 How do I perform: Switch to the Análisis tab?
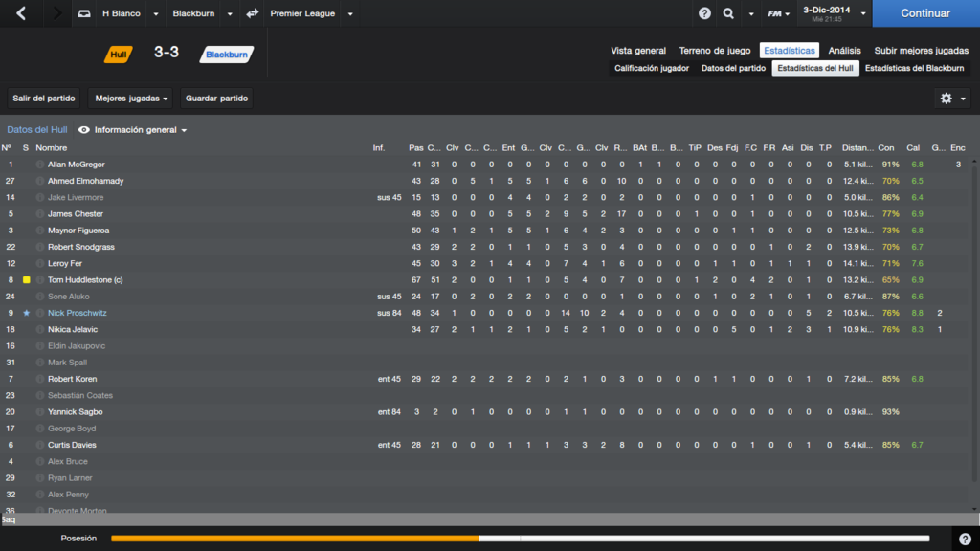[x=844, y=51]
